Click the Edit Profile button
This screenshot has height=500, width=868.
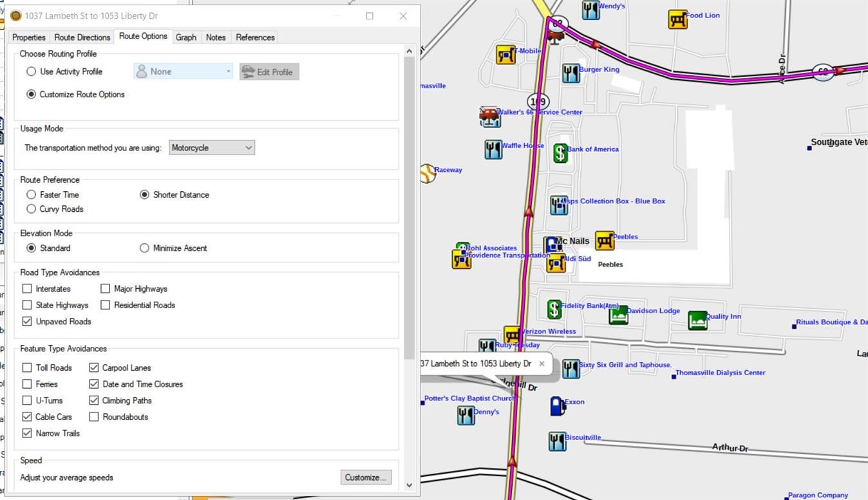click(269, 72)
